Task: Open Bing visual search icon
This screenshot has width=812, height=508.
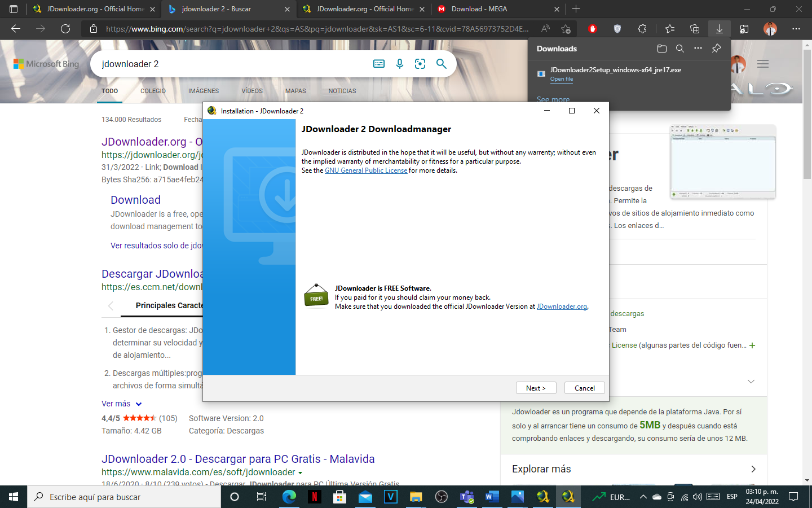Action: pyautogui.click(x=420, y=64)
